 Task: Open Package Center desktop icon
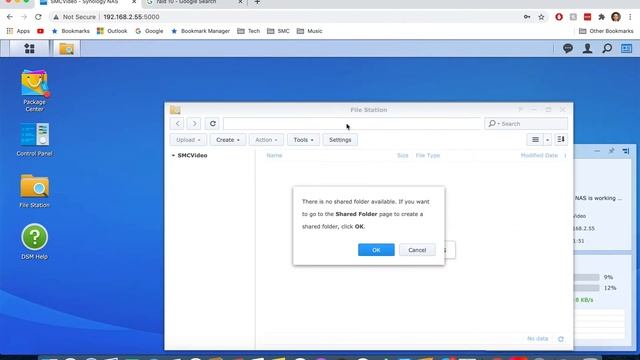(34, 91)
